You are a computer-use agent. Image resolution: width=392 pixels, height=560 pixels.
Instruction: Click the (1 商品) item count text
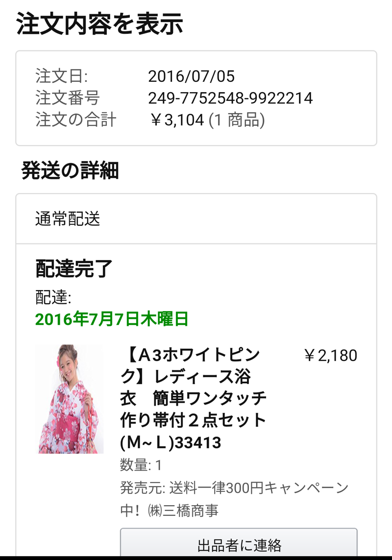(237, 120)
